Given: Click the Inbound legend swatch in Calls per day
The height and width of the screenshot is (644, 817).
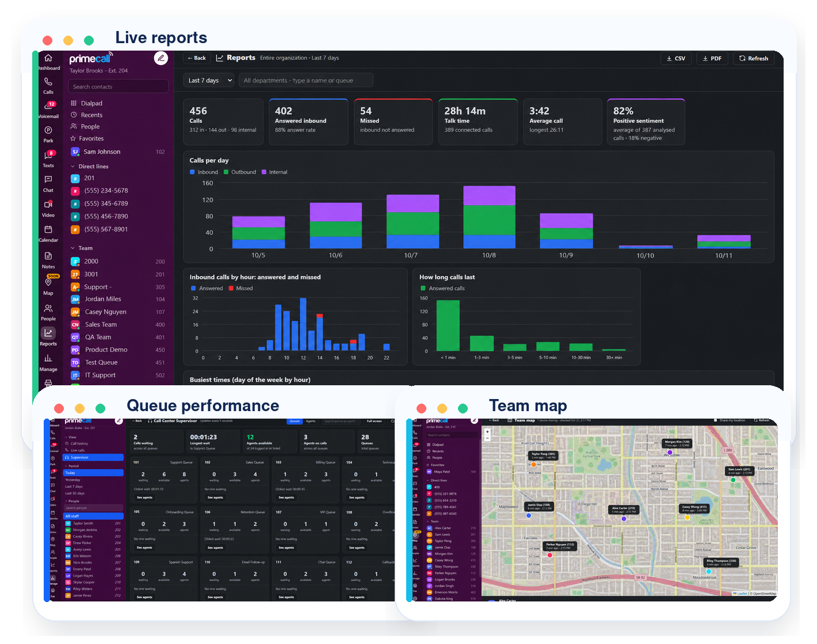Looking at the screenshot, I should click(192, 172).
